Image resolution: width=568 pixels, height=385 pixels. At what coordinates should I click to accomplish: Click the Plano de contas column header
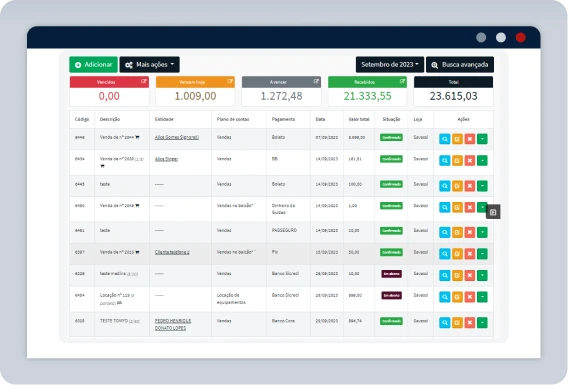pyautogui.click(x=233, y=119)
